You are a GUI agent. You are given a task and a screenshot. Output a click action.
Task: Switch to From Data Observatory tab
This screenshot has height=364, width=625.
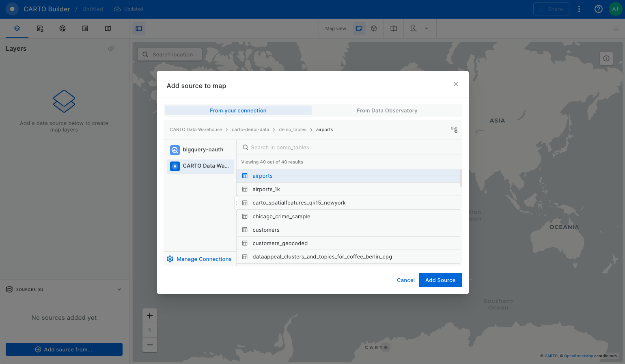pos(387,110)
